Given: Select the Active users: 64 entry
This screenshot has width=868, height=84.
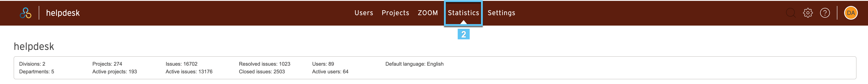Looking at the screenshot, I should click(330, 71).
